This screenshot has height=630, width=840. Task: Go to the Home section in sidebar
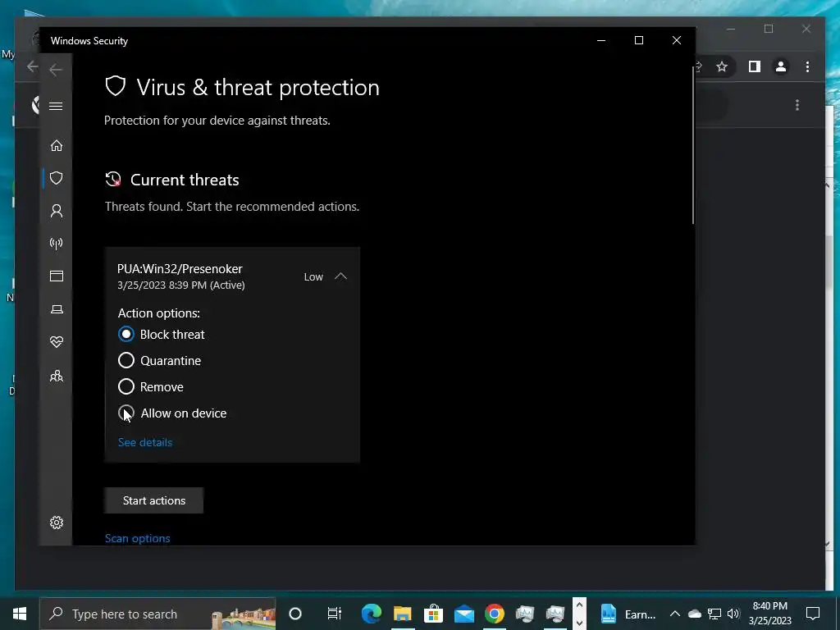coord(57,146)
